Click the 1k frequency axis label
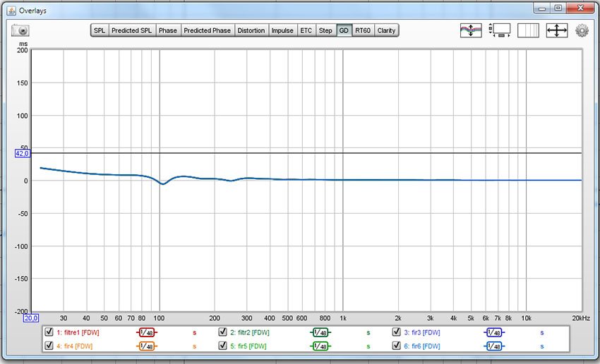This screenshot has height=364, width=600. [x=343, y=318]
